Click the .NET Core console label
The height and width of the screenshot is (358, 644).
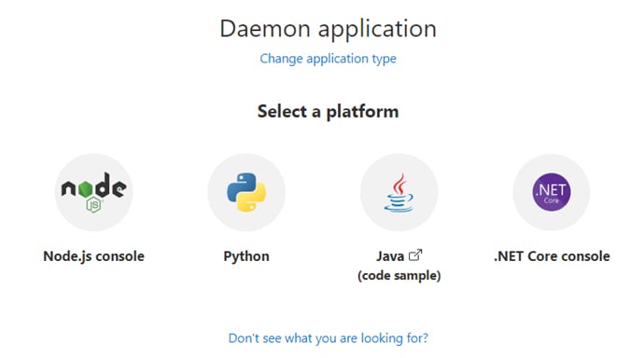[x=552, y=256]
